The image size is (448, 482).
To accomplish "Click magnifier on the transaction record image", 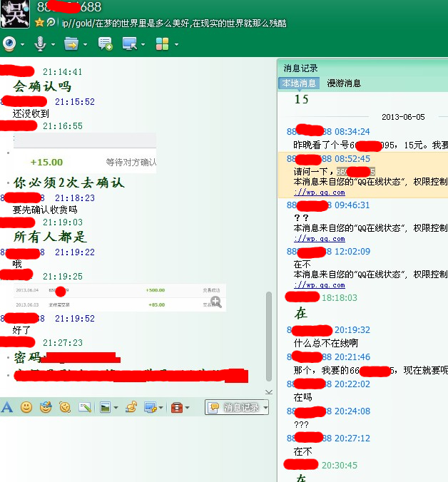I will [x=215, y=302].
